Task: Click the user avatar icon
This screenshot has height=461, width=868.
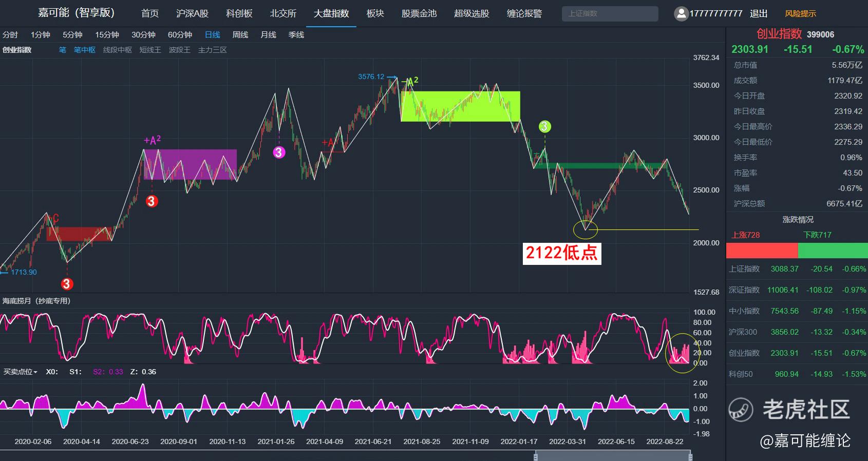Action: click(681, 13)
